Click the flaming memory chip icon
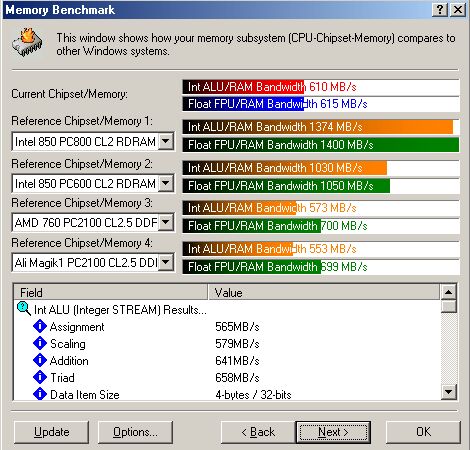This screenshot has width=470, height=450. [27, 43]
